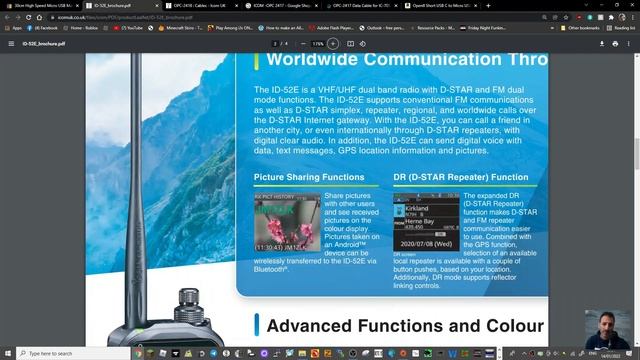Reload the current page
Image resolution: width=640 pixels, height=360 pixels.
pos(29,18)
